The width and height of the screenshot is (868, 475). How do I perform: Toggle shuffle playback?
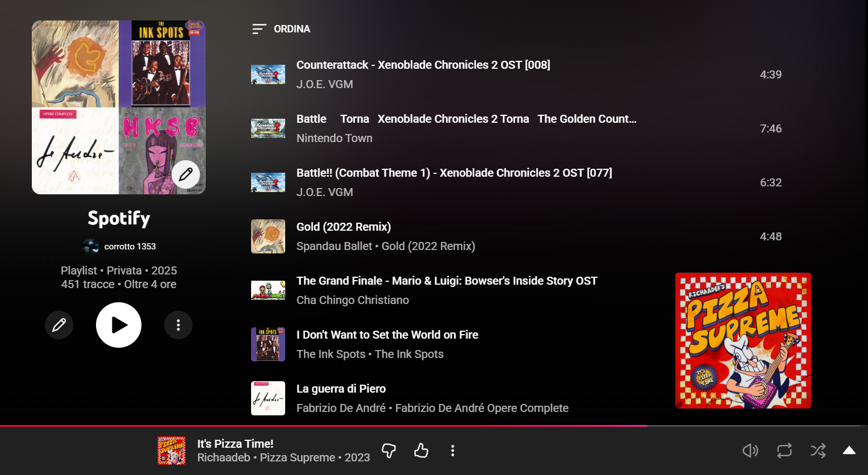pyautogui.click(x=818, y=451)
